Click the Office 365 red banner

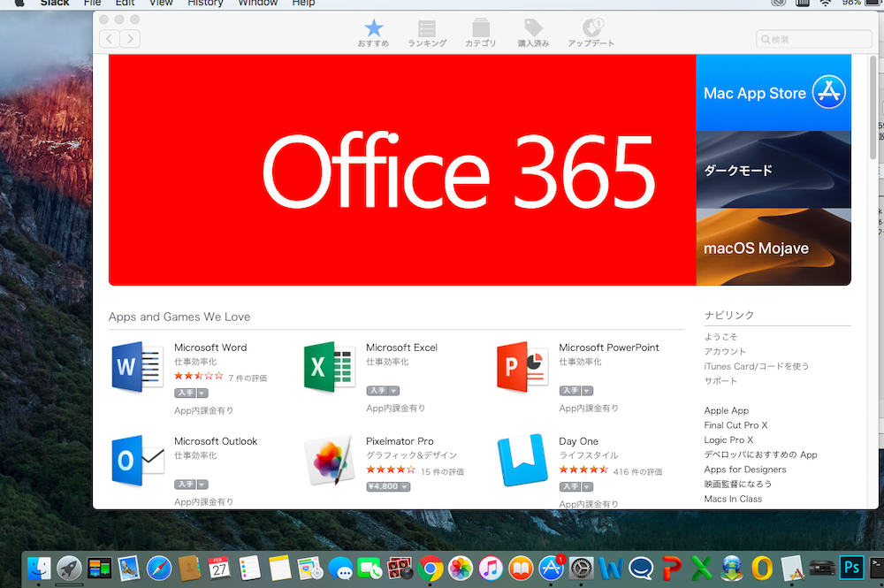pyautogui.click(x=402, y=170)
